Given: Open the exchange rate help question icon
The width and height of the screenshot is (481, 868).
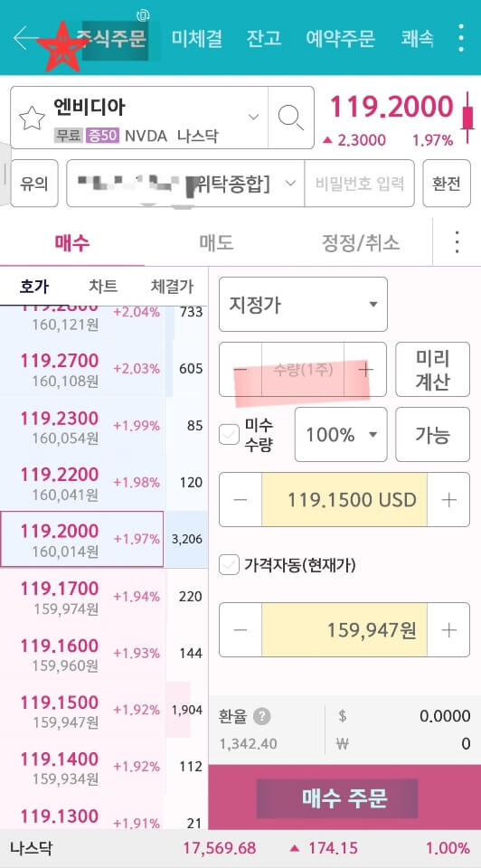Looking at the screenshot, I should (x=262, y=716).
